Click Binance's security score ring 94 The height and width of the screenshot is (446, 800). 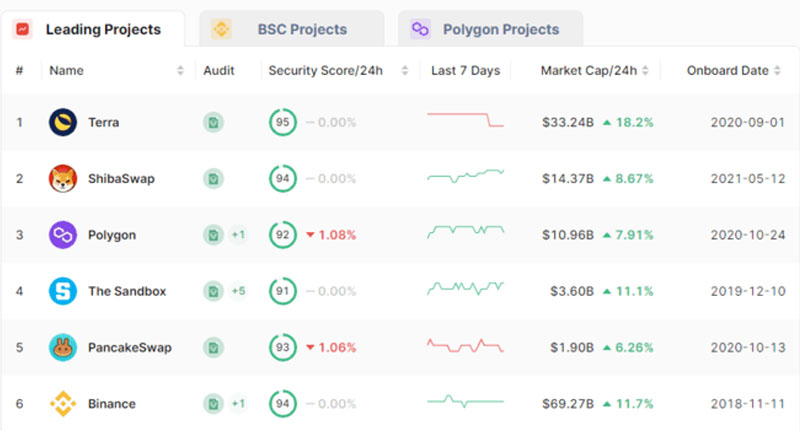[x=283, y=404]
